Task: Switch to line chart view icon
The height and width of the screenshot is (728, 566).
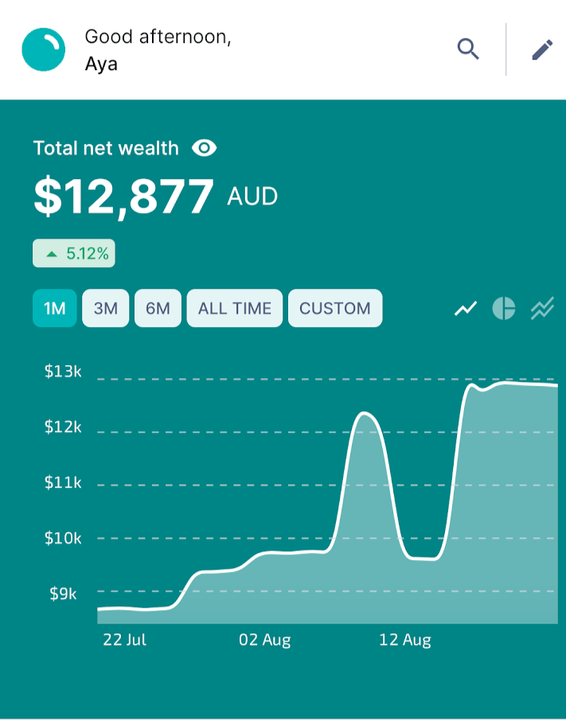Action: [x=466, y=308]
